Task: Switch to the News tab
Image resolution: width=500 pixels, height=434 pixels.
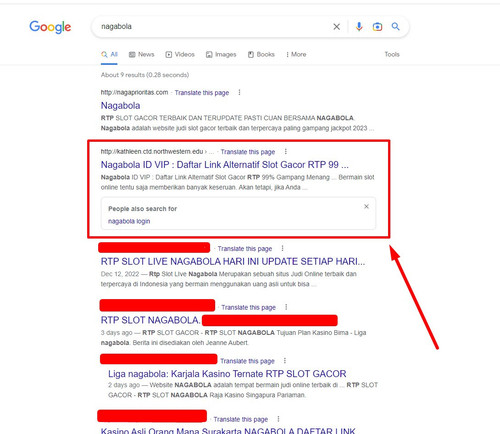Action: coord(142,54)
